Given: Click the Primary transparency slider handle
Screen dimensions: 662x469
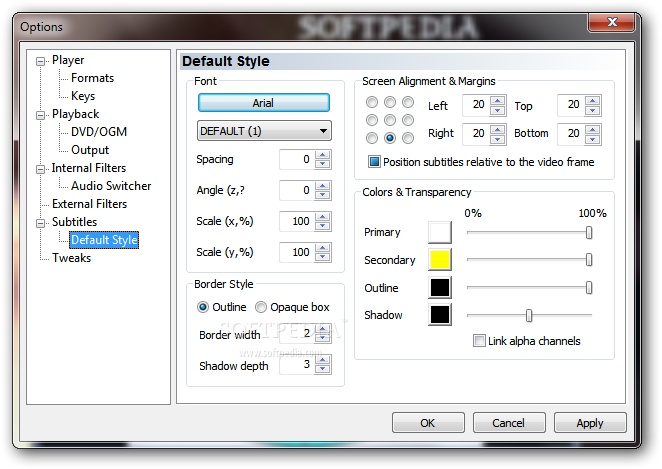Looking at the screenshot, I should tap(589, 232).
